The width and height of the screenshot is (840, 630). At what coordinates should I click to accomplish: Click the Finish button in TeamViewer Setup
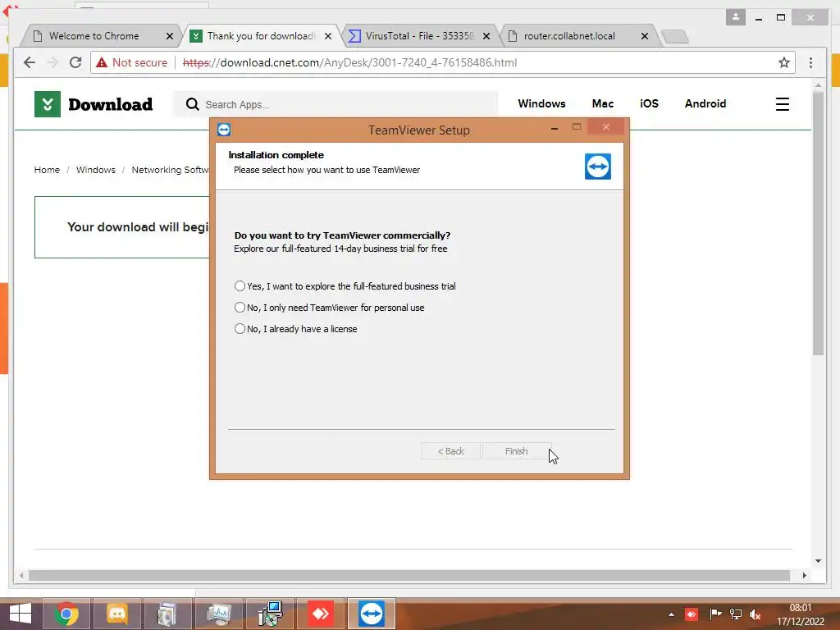(x=517, y=451)
